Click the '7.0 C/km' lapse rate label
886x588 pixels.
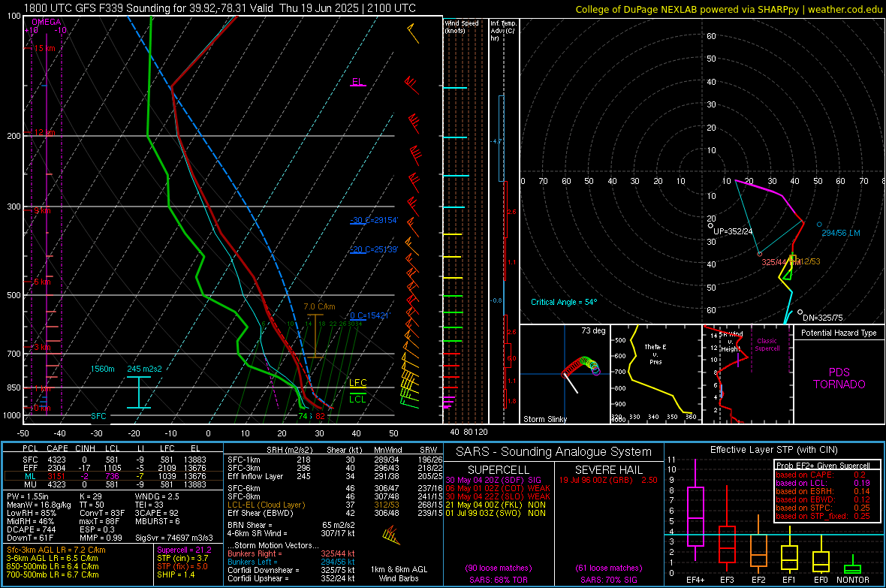(x=319, y=306)
